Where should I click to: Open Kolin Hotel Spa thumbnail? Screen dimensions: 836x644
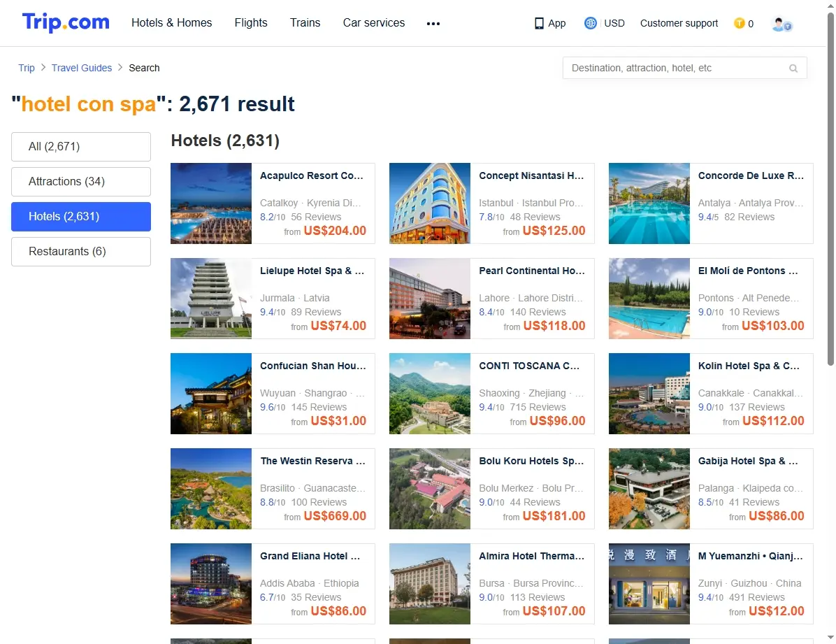pyautogui.click(x=649, y=393)
